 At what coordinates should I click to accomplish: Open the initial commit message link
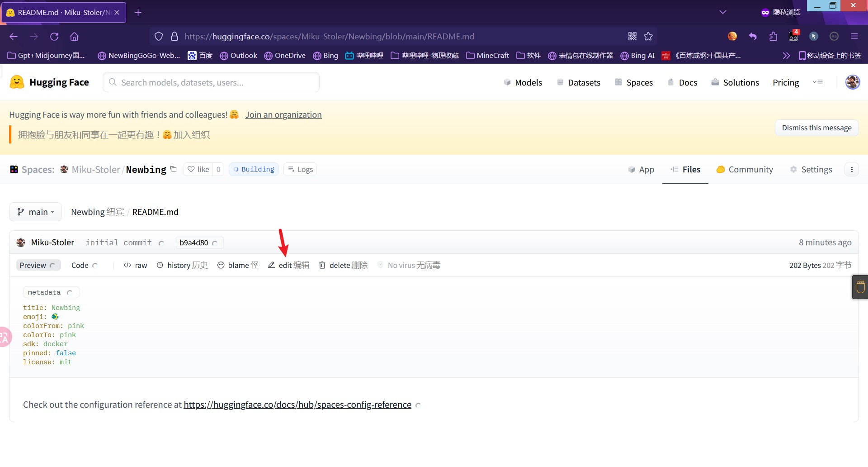[119, 243]
